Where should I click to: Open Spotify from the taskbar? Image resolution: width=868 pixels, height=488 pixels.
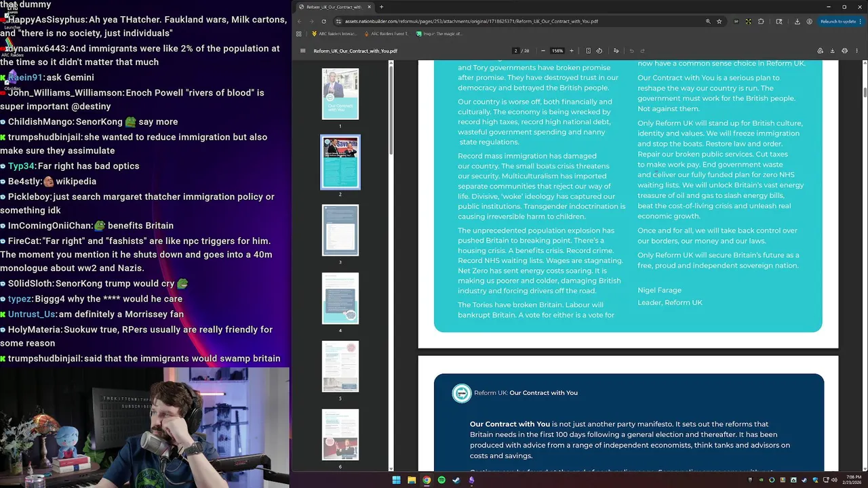pos(441,480)
